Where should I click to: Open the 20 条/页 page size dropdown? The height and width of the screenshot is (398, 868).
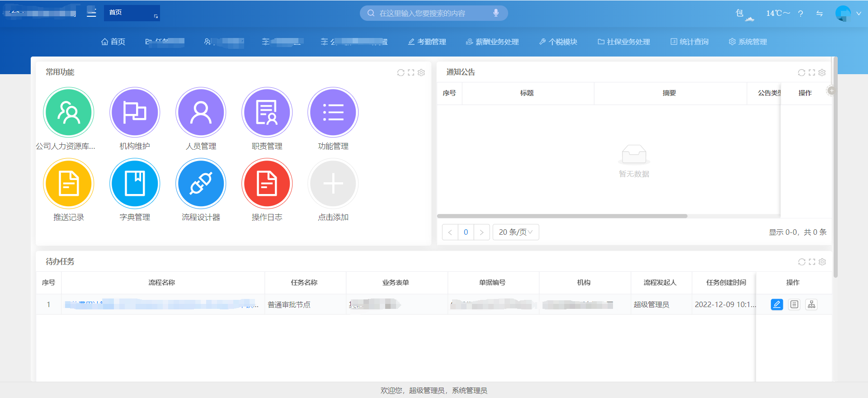tap(516, 232)
